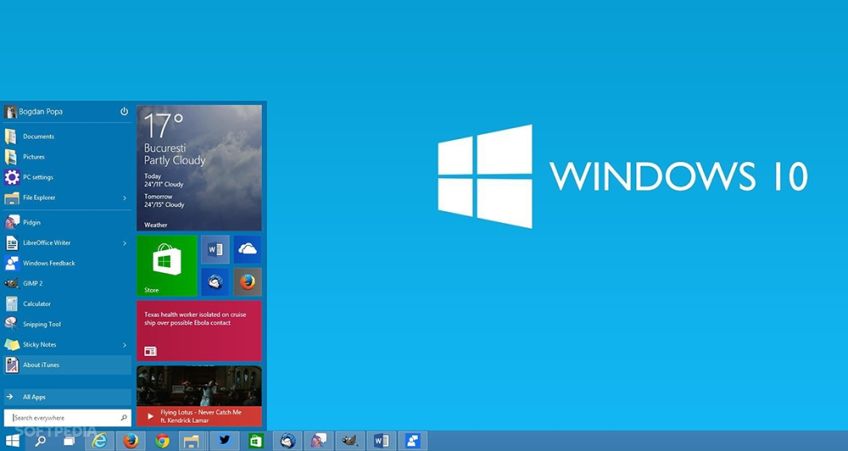Open the Thunderbird tile in Start menu
This screenshot has height=451, width=848.
(x=215, y=282)
